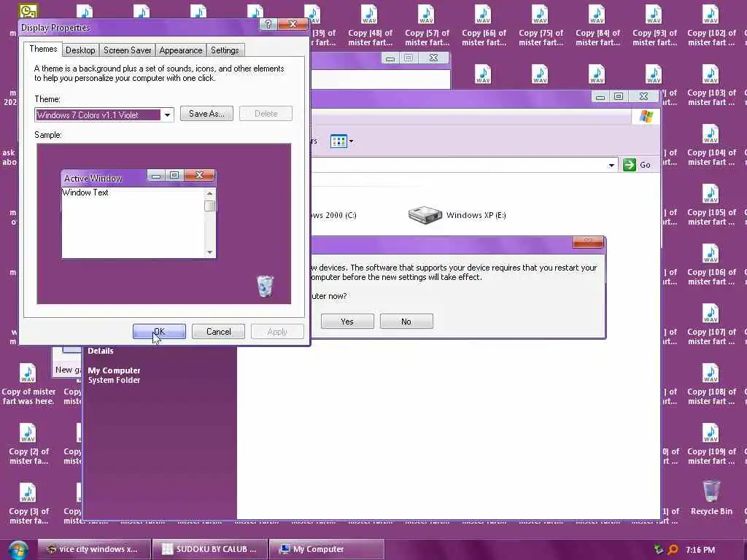This screenshot has height=560, width=747.
Task: Click the orange magnifier tray icon
Action: coord(673,550)
